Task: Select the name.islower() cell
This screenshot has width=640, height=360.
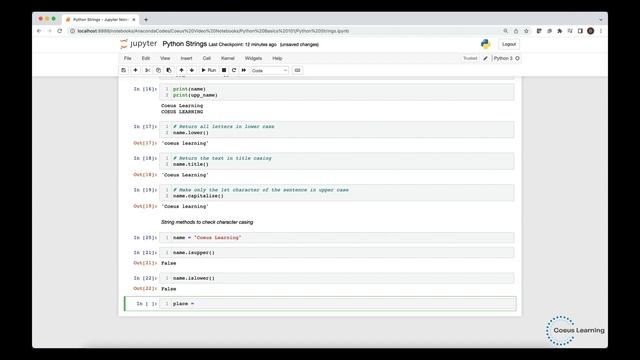Action: pos(337,278)
